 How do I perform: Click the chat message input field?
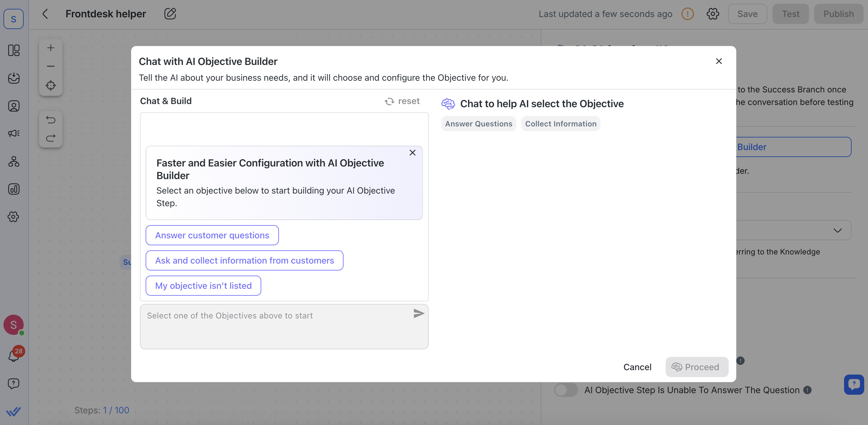tap(276, 326)
